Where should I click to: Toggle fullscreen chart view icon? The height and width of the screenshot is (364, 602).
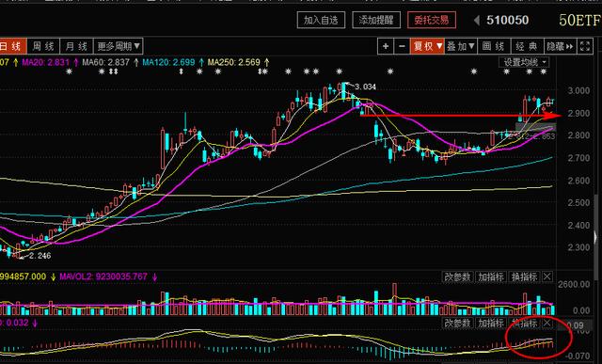coord(585,46)
